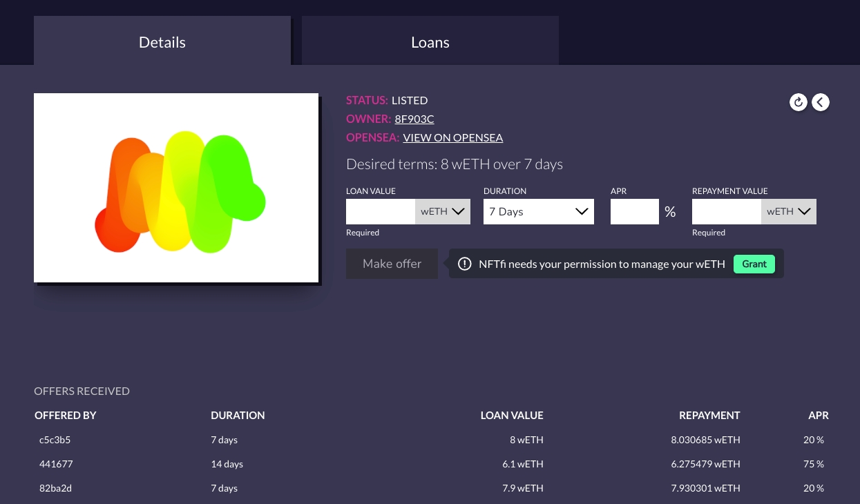Select the offer from c5c3b5
This screenshot has height=504, width=860.
pyautogui.click(x=55, y=440)
